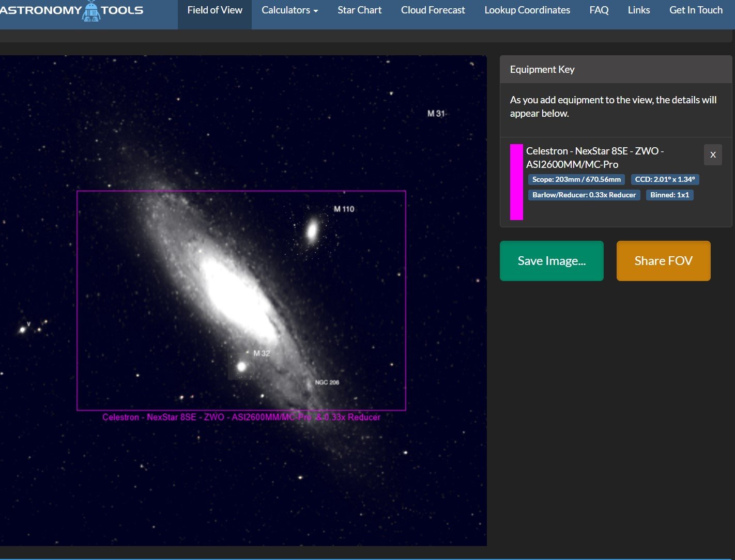Click the ASTRONOMY TOOLS site title text
This screenshot has height=560, width=735.
(x=71, y=10)
